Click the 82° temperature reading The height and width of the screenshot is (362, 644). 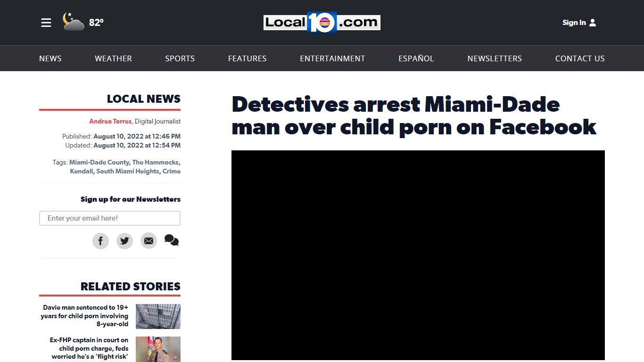[x=96, y=23]
